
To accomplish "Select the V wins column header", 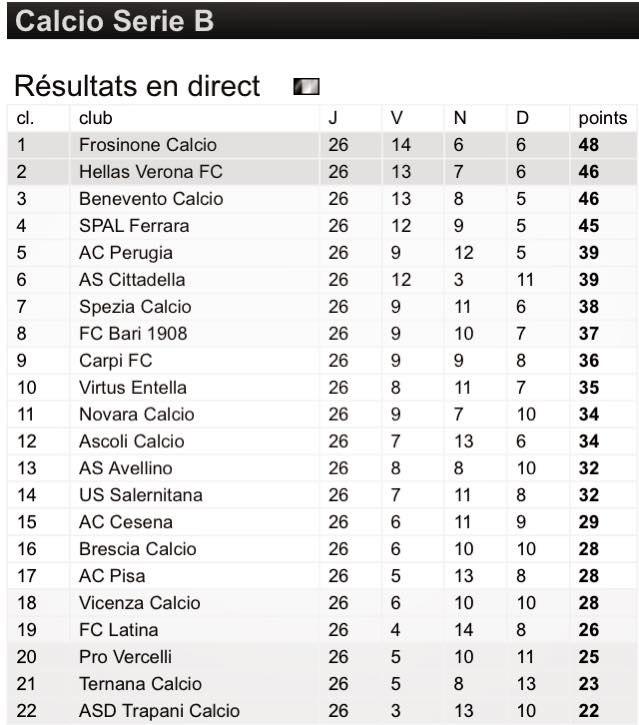I will (396, 118).
